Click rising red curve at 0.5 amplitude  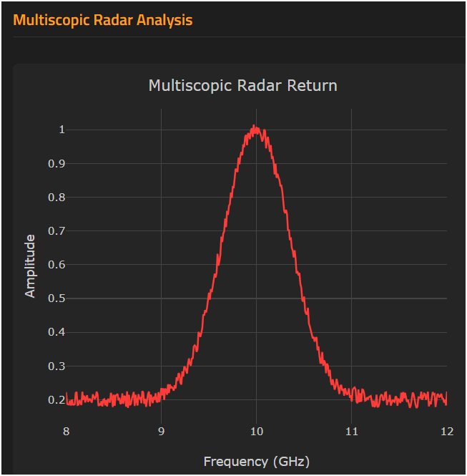[209, 298]
